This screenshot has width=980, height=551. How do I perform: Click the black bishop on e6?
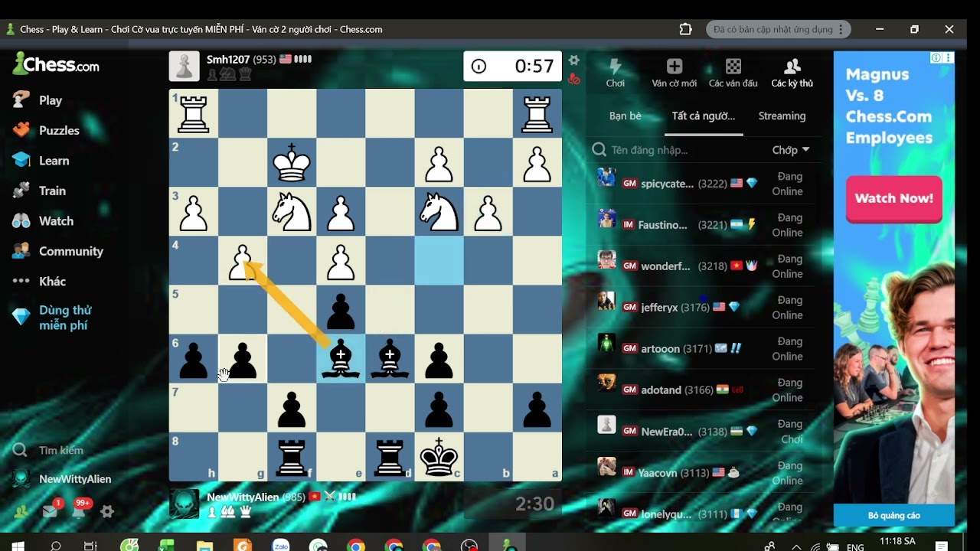point(341,359)
